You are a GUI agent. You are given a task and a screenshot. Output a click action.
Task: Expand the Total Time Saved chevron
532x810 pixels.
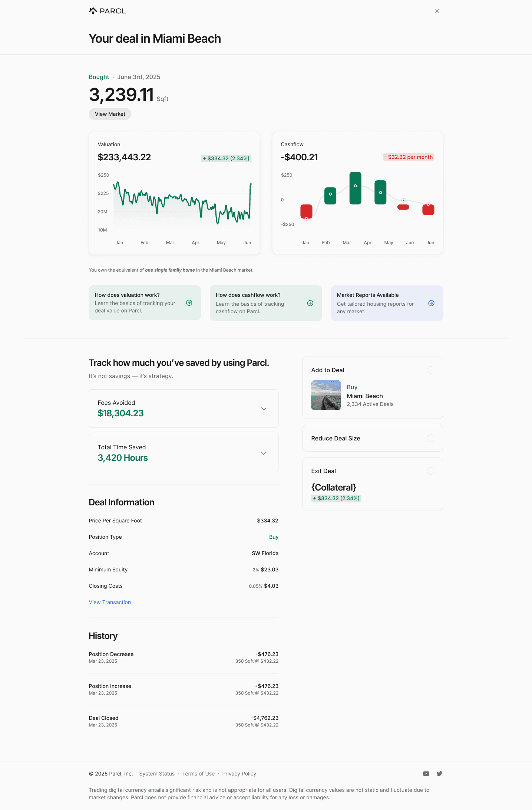tap(264, 453)
